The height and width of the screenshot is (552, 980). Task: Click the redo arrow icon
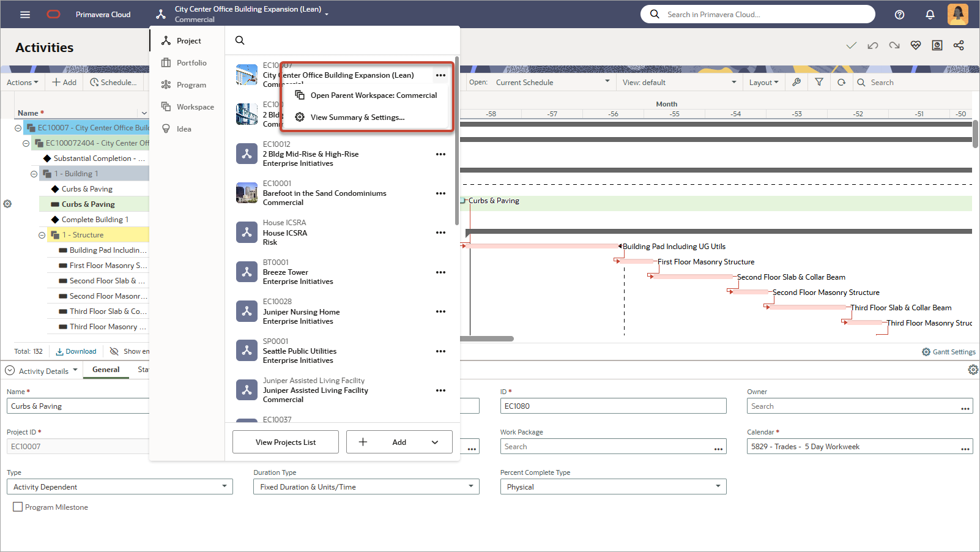pyautogui.click(x=894, y=46)
